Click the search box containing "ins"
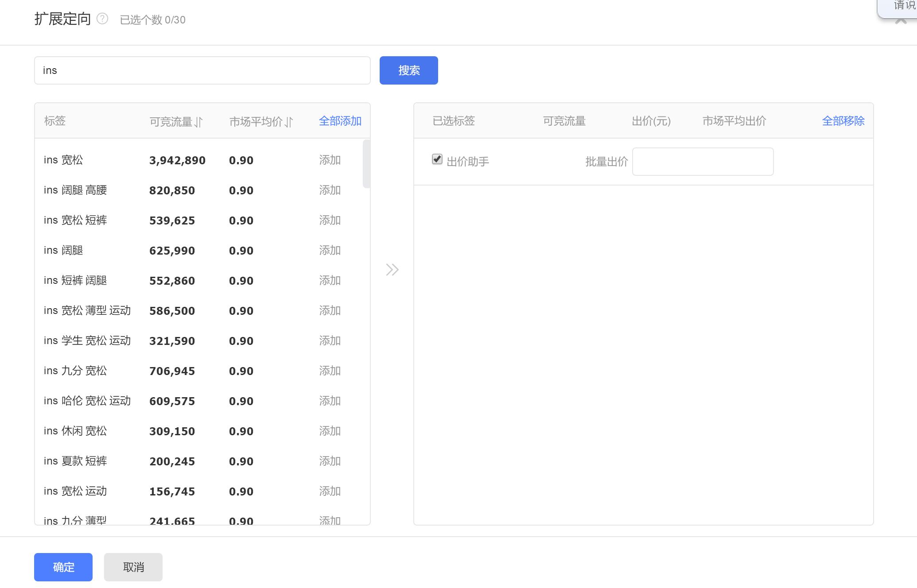 202,70
